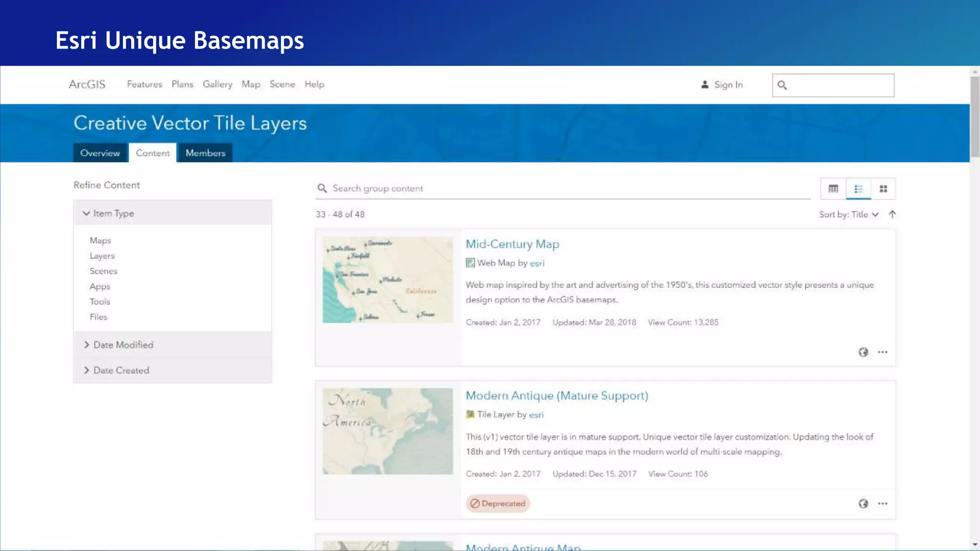Click the top site search field

(x=833, y=85)
